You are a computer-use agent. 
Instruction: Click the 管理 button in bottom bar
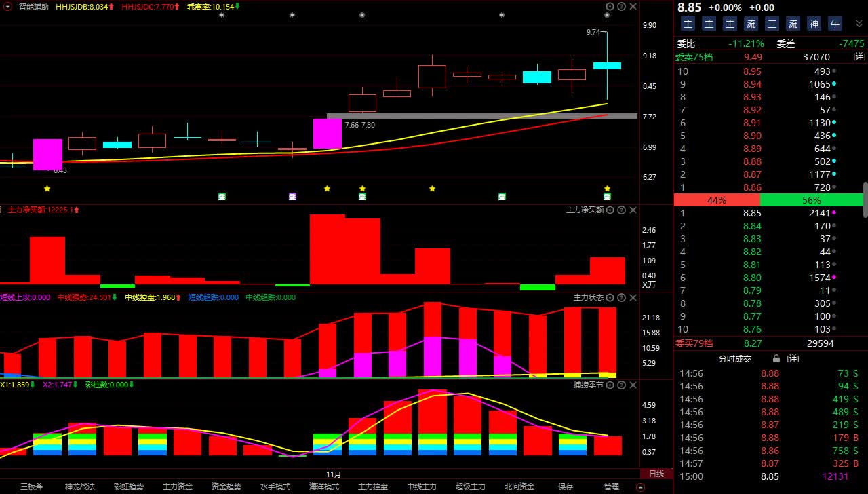tap(612, 487)
